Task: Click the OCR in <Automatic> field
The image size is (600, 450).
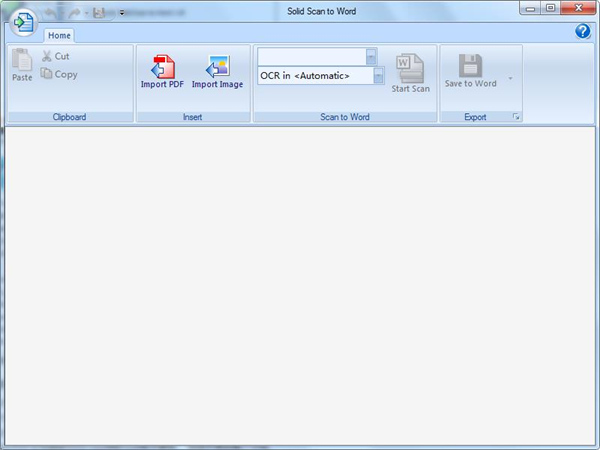Action: (316, 76)
